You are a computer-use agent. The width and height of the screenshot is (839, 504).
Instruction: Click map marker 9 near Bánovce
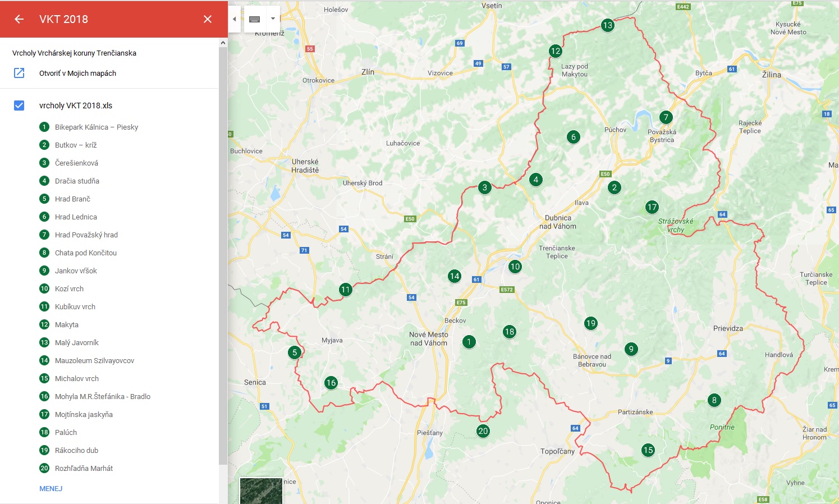[631, 349]
